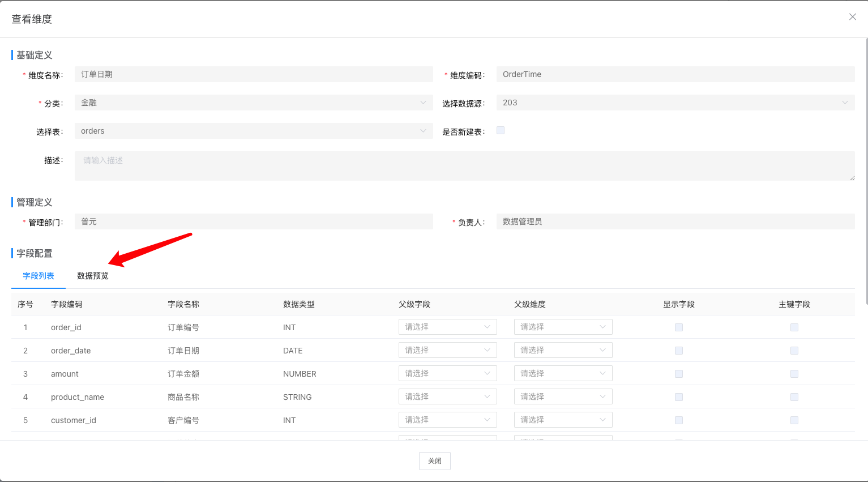Enable 显示字段 for amount row
The width and height of the screenshot is (868, 482).
pyautogui.click(x=679, y=374)
